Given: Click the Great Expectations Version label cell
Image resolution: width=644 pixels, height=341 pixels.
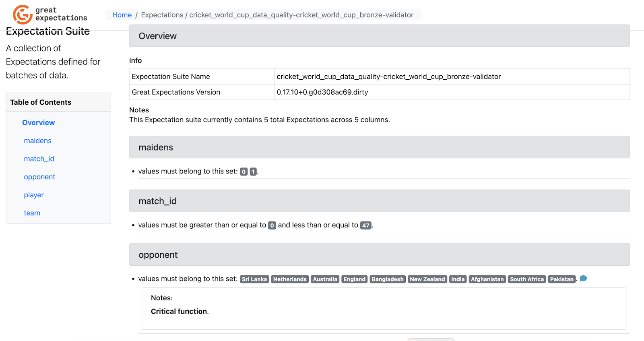Looking at the screenshot, I should point(202,92).
